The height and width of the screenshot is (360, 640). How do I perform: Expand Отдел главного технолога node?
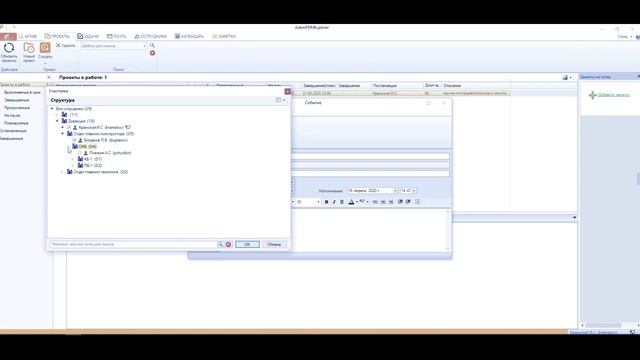(x=62, y=172)
